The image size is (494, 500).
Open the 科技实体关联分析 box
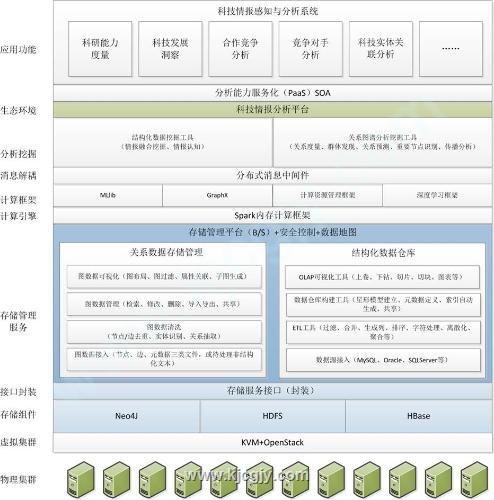tap(381, 49)
